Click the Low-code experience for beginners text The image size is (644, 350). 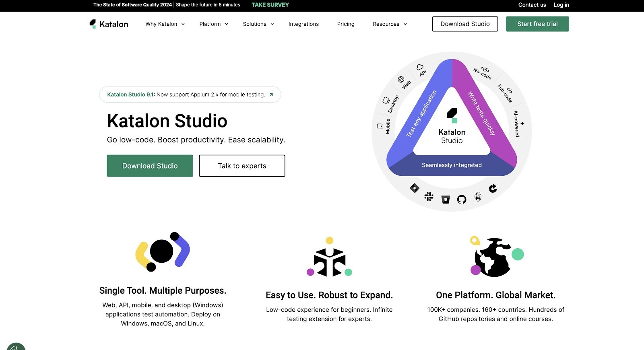tap(329, 314)
